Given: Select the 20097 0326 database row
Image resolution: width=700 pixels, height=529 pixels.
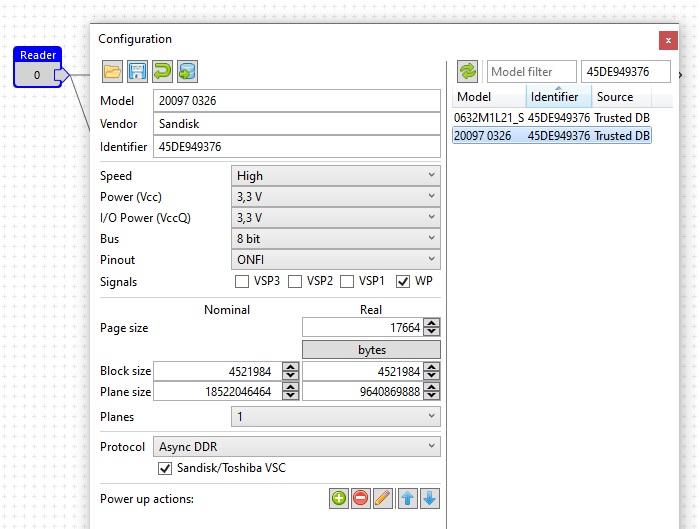Looking at the screenshot, I should [552, 135].
